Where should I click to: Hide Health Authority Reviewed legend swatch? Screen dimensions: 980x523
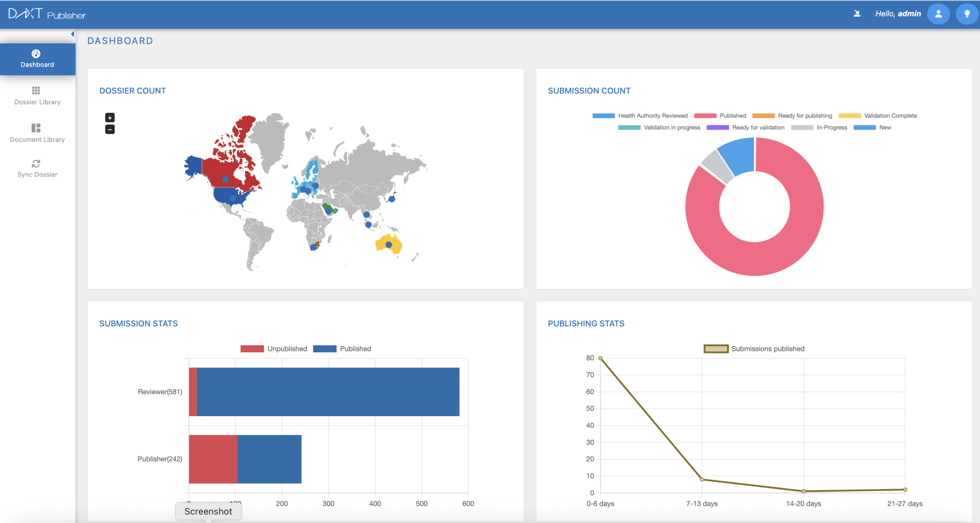[603, 116]
